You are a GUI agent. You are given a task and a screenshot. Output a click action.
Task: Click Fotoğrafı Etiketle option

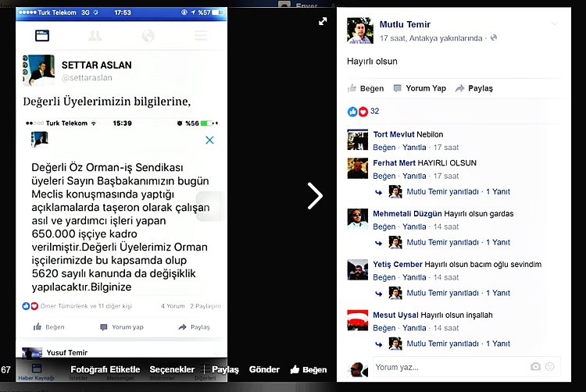[105, 369]
